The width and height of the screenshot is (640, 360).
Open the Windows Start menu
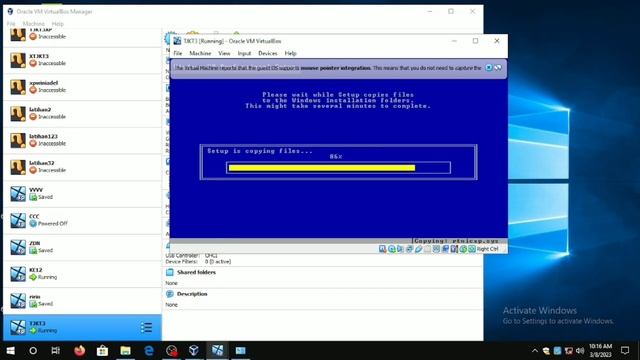[x=11, y=351]
